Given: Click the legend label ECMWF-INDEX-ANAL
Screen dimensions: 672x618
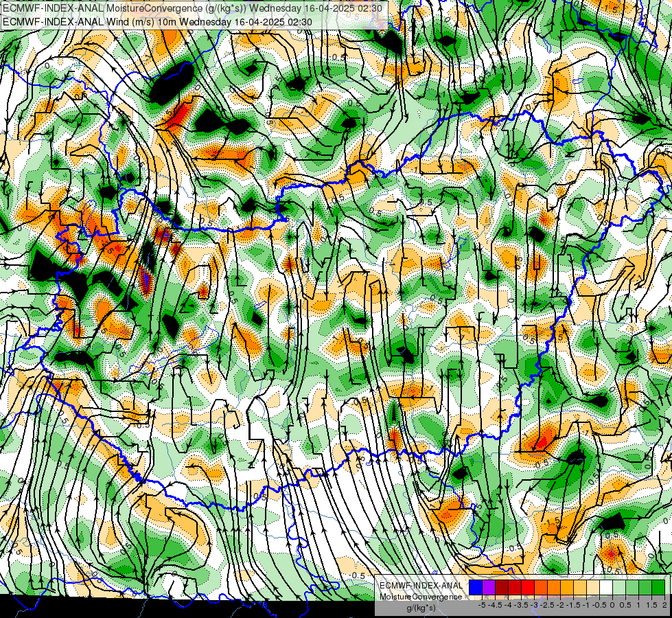Looking at the screenshot, I should click(421, 586).
